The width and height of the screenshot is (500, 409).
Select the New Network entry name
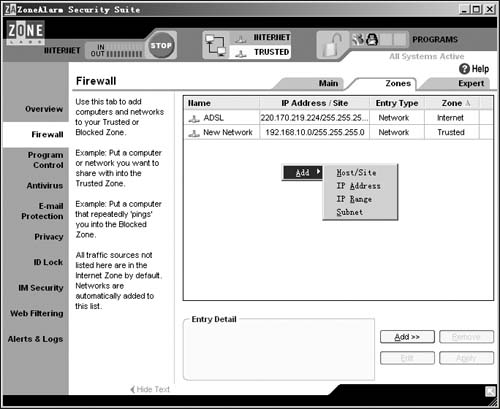pos(228,133)
